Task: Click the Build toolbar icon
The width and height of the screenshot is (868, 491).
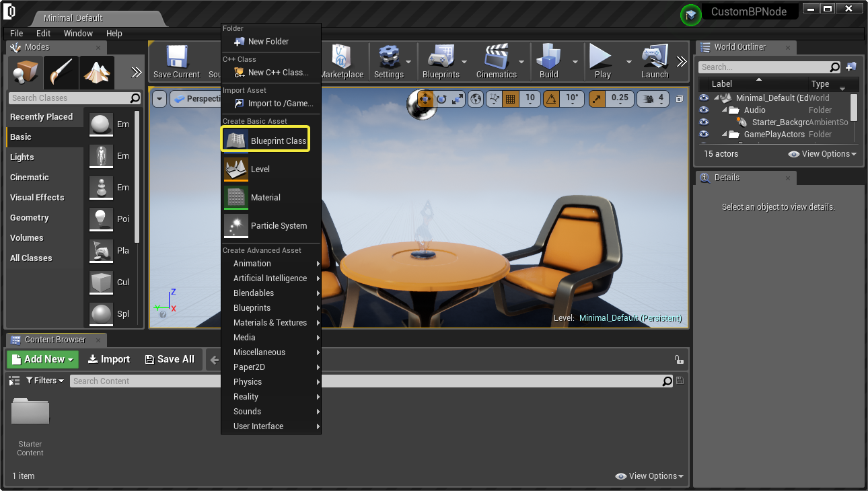Action: pos(549,58)
